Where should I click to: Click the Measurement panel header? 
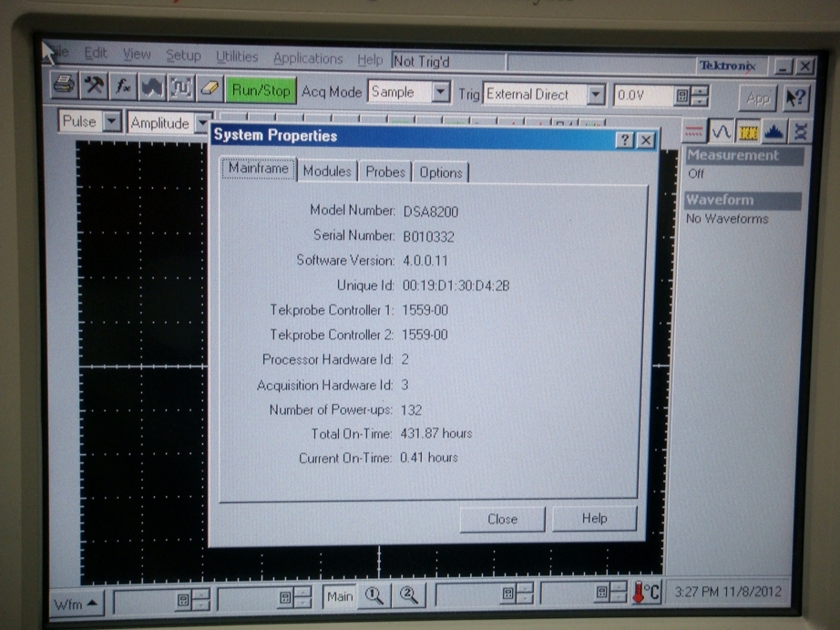tap(745, 156)
